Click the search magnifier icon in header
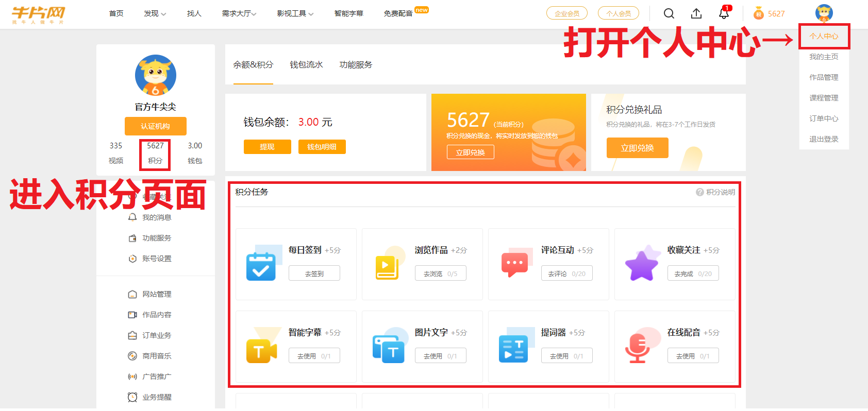 click(669, 13)
